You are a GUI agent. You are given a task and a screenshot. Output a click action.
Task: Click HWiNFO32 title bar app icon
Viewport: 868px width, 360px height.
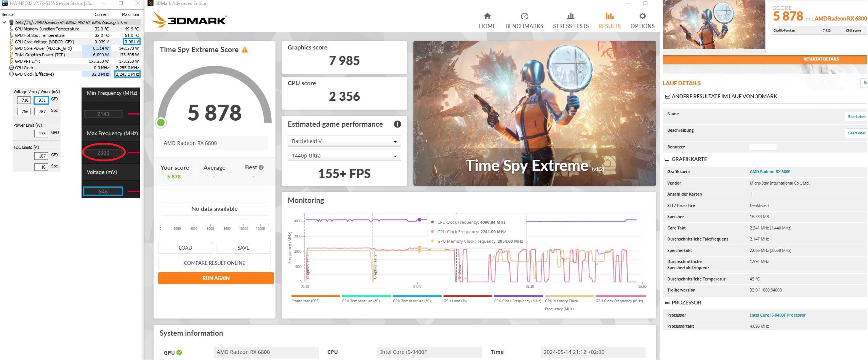pyautogui.click(x=5, y=3)
